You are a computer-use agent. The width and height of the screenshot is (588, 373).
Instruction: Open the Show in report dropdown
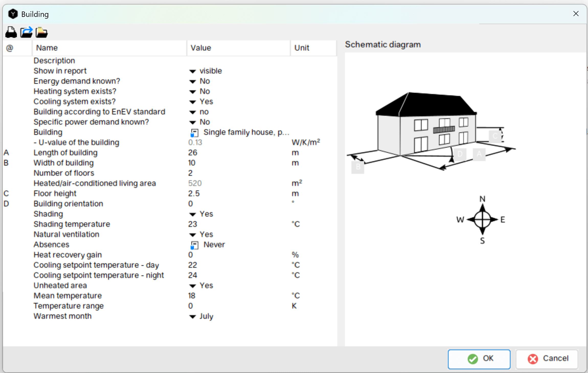pyautogui.click(x=192, y=71)
